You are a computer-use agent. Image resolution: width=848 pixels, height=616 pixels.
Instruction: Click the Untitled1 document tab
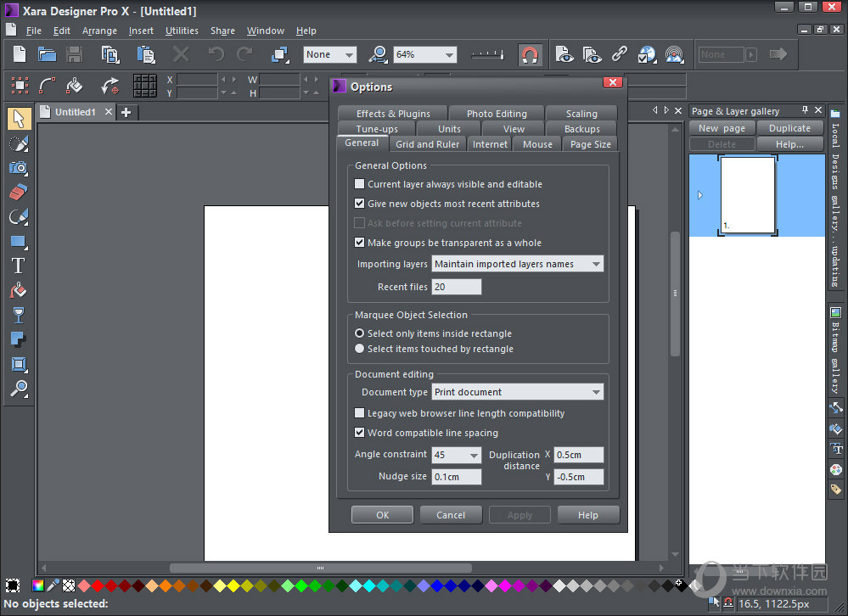click(x=76, y=112)
